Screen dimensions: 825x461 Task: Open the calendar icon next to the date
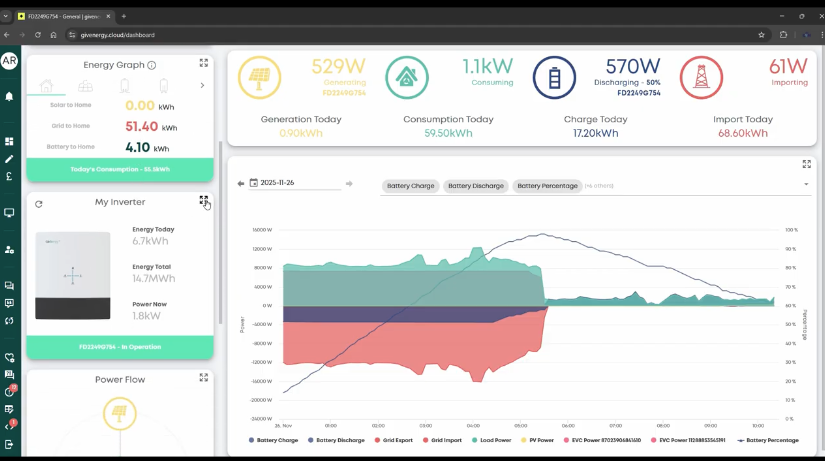click(x=253, y=184)
